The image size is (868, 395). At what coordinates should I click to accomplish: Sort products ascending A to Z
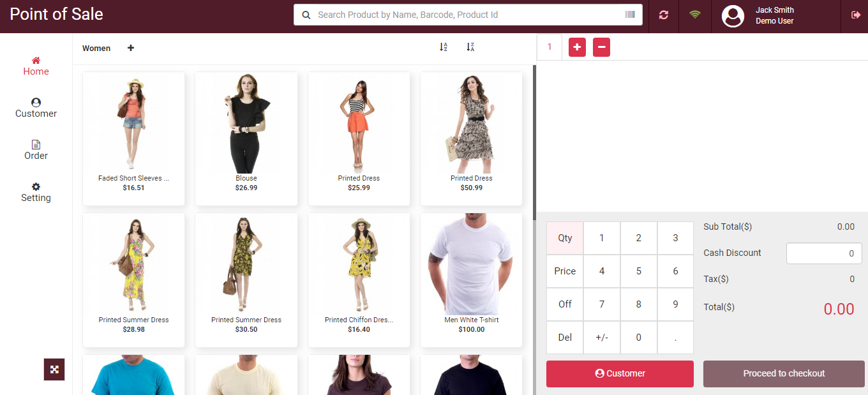pos(444,47)
